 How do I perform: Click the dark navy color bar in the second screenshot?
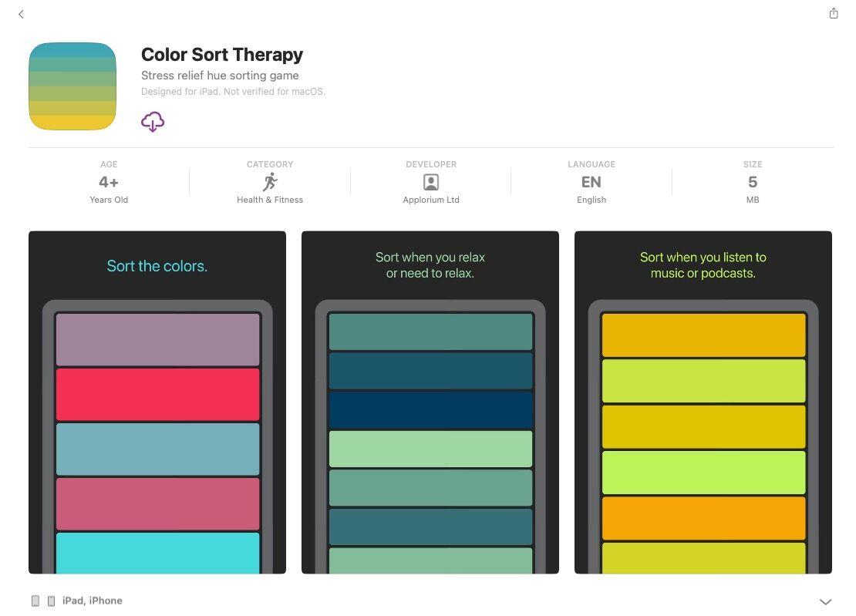[x=430, y=409]
